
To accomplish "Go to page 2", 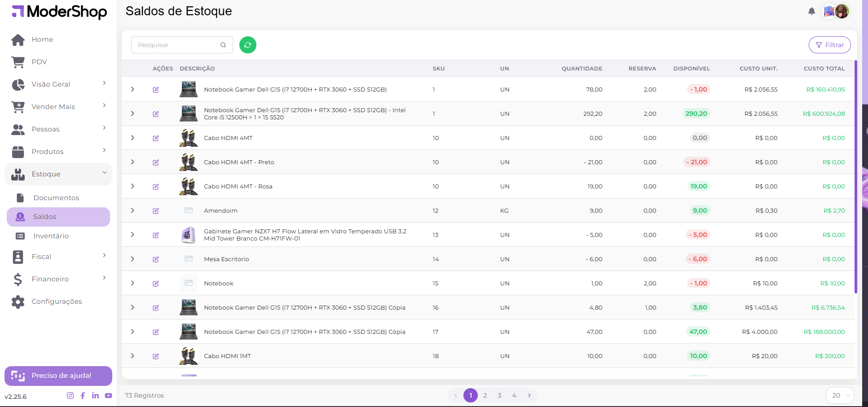I will (x=485, y=395).
